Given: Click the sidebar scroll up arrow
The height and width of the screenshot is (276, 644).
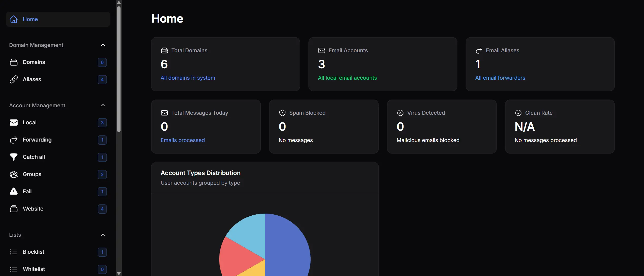Looking at the screenshot, I should pyautogui.click(x=119, y=3).
